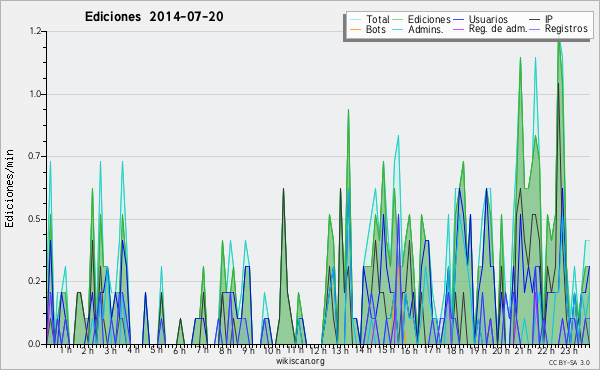Click the '16 h' x-axis label
The image size is (600, 370).
[409, 351]
